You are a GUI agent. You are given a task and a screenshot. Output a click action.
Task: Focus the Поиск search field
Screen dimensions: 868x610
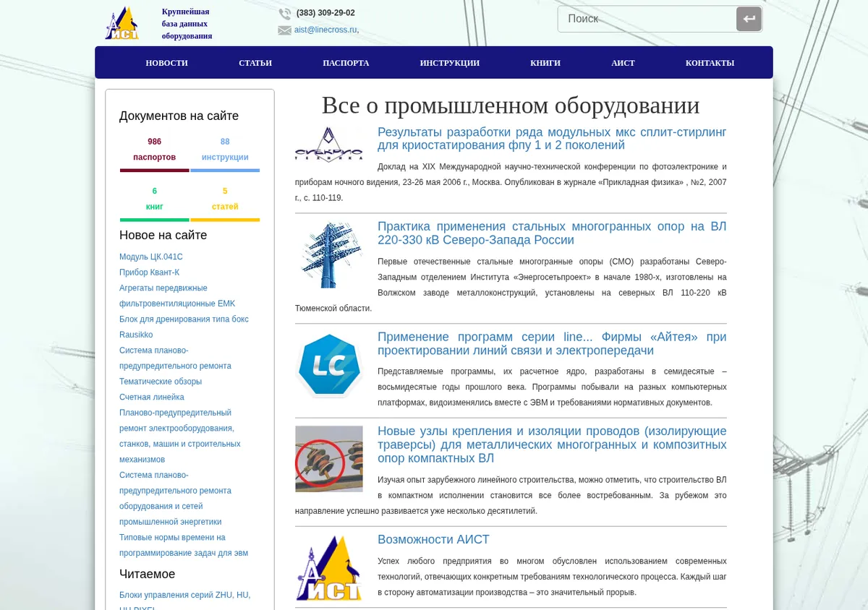point(647,19)
